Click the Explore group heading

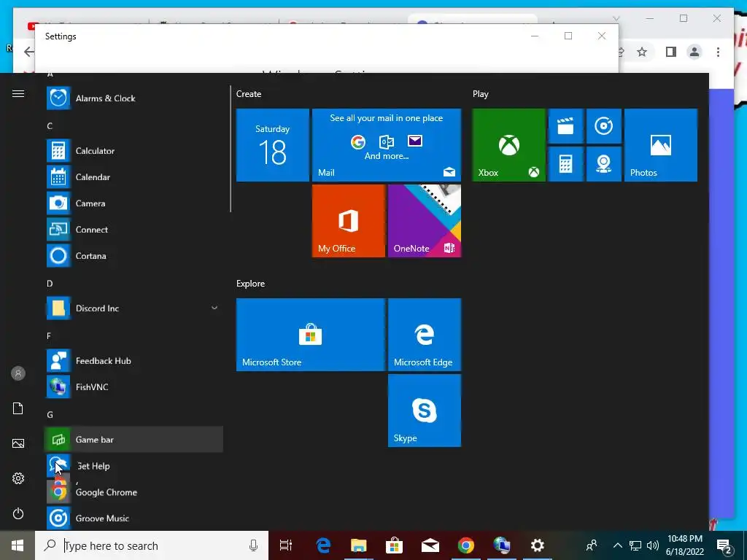coord(251,284)
